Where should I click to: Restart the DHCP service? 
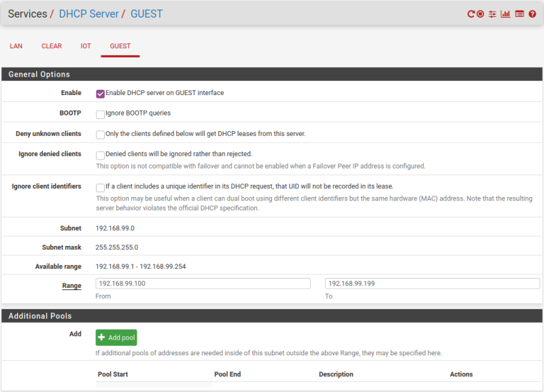pyautogui.click(x=471, y=14)
